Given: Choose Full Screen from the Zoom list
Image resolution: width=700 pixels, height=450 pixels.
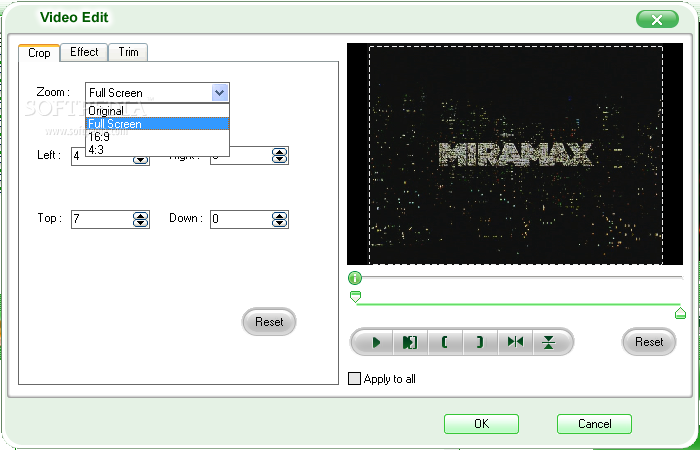Looking at the screenshot, I should click(x=157, y=124).
